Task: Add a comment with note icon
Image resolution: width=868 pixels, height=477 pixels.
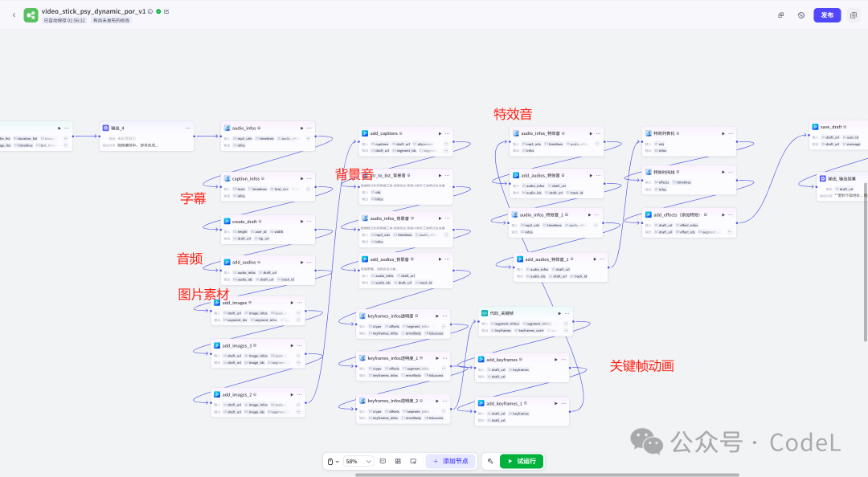Action: [383, 462]
